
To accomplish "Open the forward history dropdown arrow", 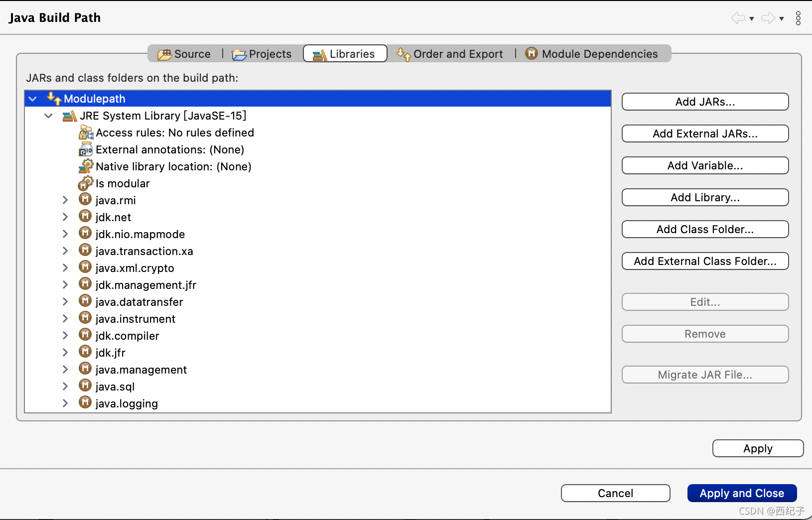I will tap(782, 19).
